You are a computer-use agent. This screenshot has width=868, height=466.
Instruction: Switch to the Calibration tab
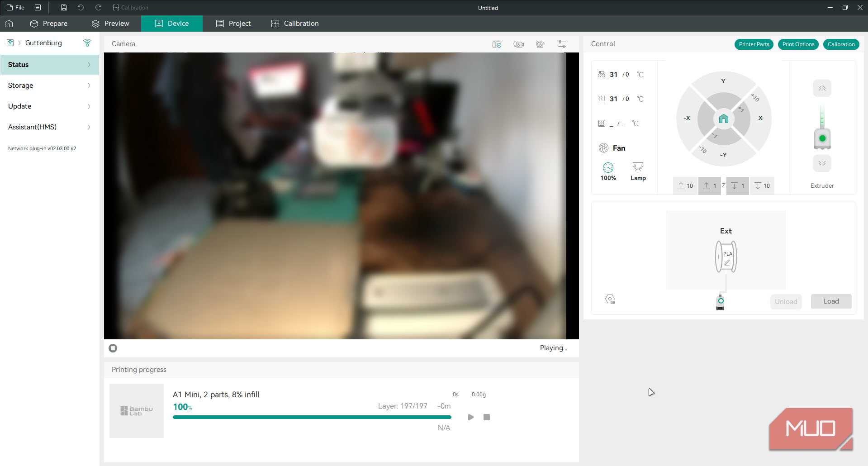(295, 24)
